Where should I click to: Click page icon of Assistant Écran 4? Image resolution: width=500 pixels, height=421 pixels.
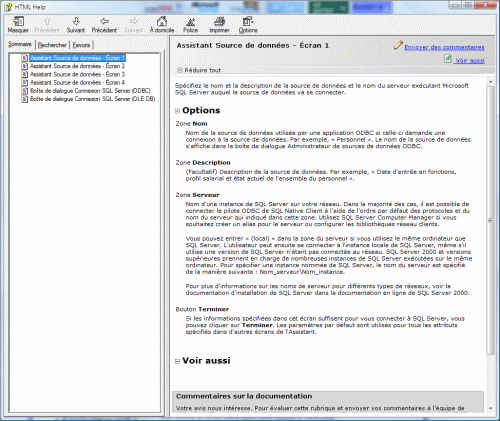click(24, 82)
